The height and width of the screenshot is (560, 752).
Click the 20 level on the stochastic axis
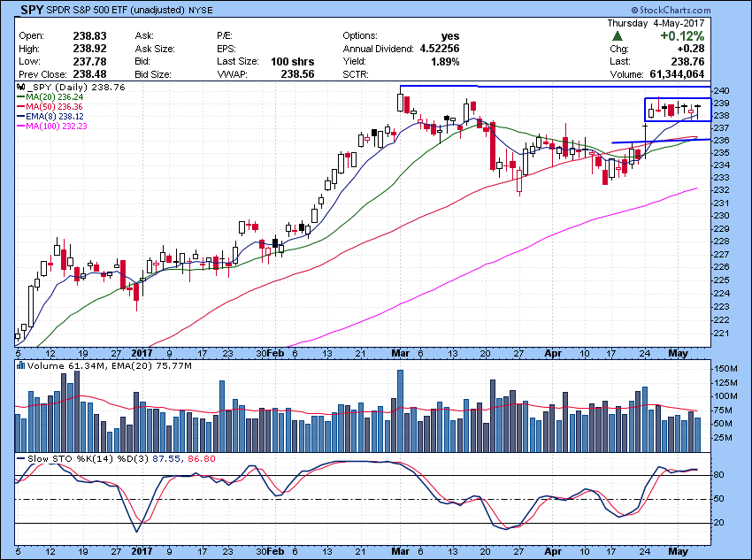(x=719, y=523)
